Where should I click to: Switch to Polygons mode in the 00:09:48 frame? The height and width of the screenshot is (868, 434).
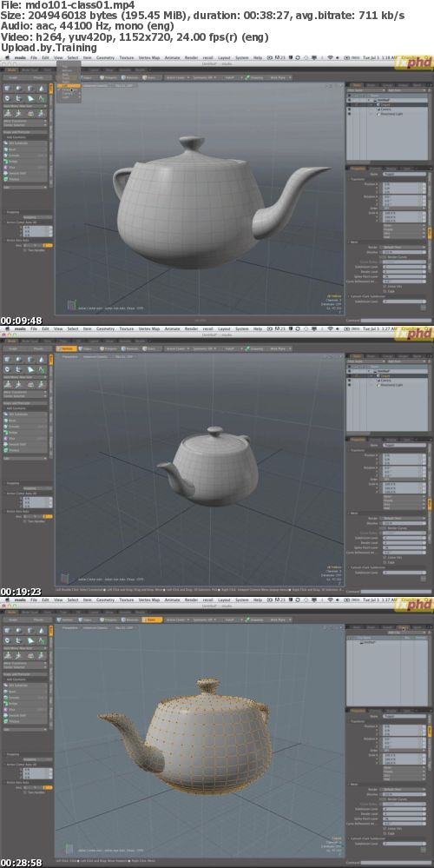108,77
